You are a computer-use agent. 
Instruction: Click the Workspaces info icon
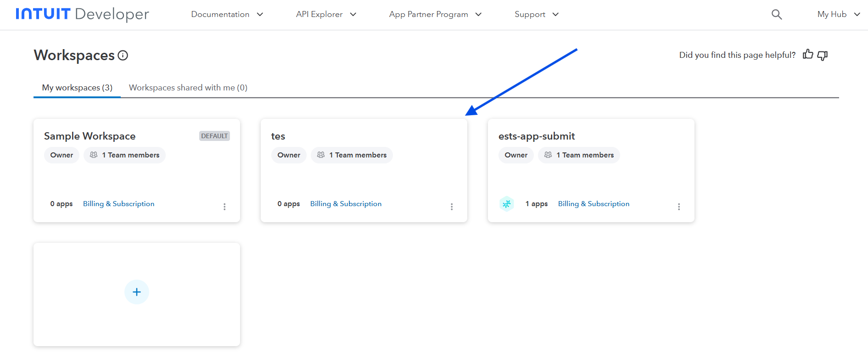[x=123, y=56]
